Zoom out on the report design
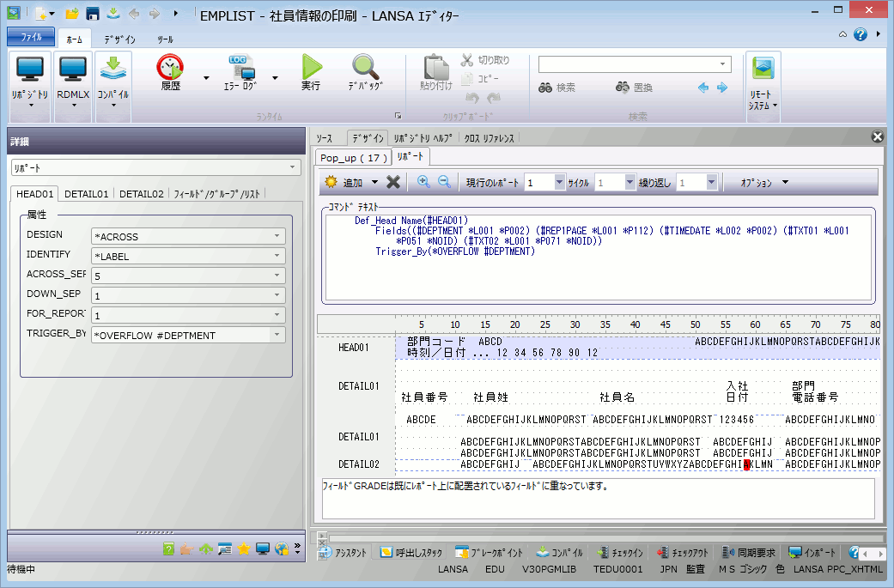The height and width of the screenshot is (588, 894). coord(444,182)
